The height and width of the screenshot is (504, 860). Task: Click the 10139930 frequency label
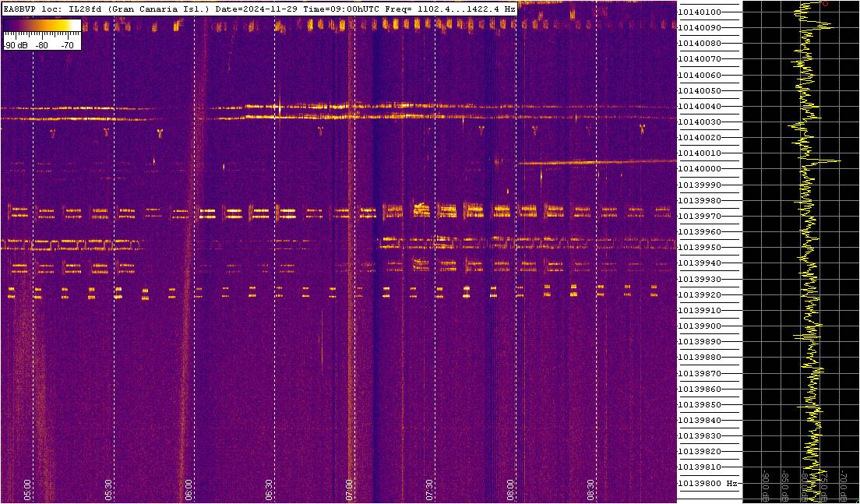click(700, 279)
